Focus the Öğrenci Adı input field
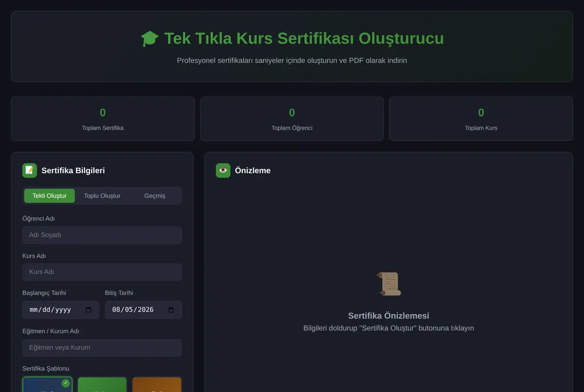The width and height of the screenshot is (584, 392). [102, 235]
